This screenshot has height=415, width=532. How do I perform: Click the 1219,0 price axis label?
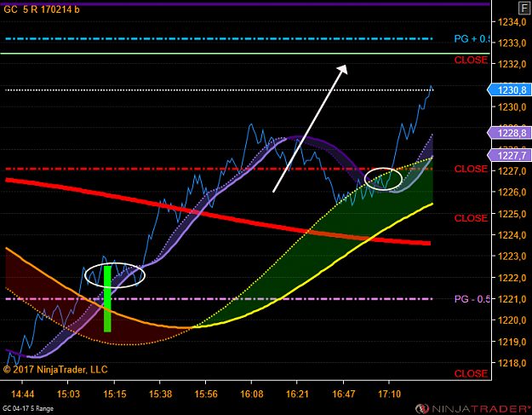coord(512,342)
